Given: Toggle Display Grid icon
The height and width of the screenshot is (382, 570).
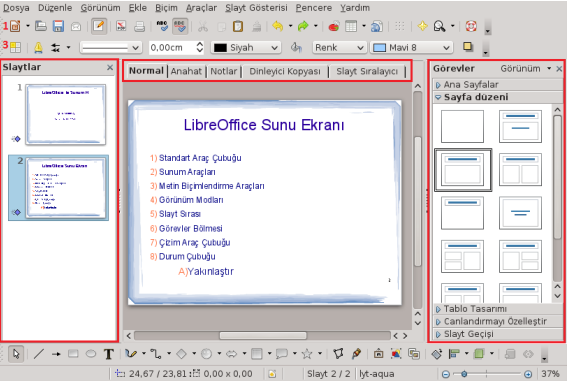Looking at the screenshot, I should tap(400, 26).
